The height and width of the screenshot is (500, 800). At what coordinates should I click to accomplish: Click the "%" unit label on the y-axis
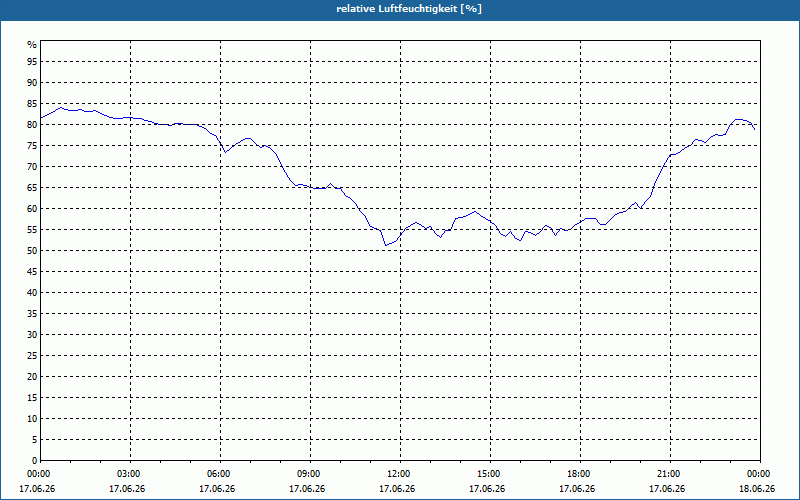coord(32,45)
